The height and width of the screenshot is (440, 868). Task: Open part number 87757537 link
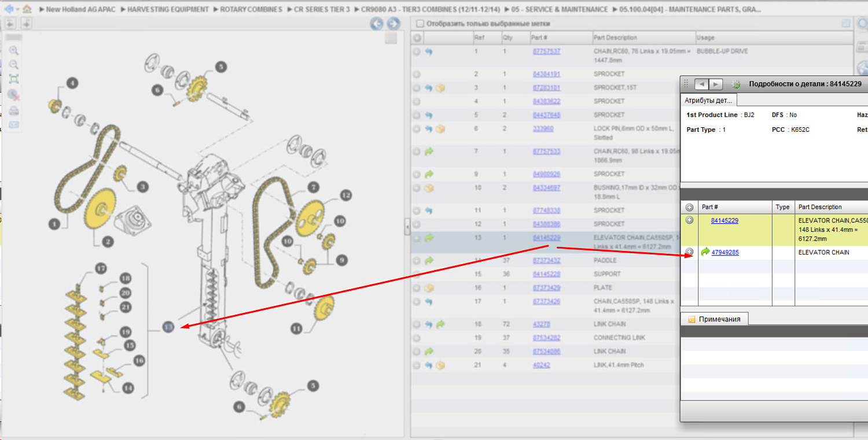click(x=546, y=51)
